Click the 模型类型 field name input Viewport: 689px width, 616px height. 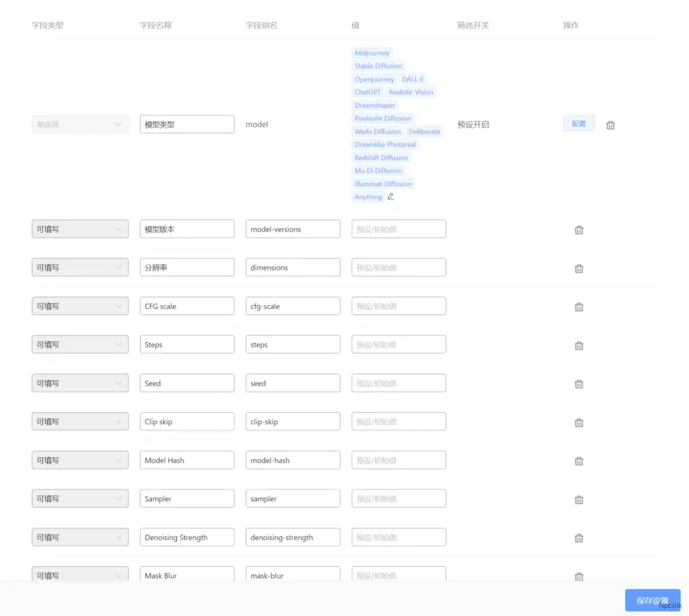(x=187, y=125)
